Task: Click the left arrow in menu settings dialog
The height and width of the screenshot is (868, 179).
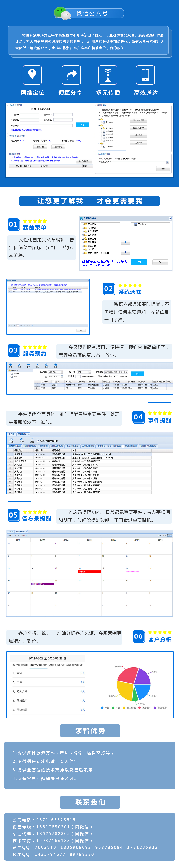Action: coord(125,252)
